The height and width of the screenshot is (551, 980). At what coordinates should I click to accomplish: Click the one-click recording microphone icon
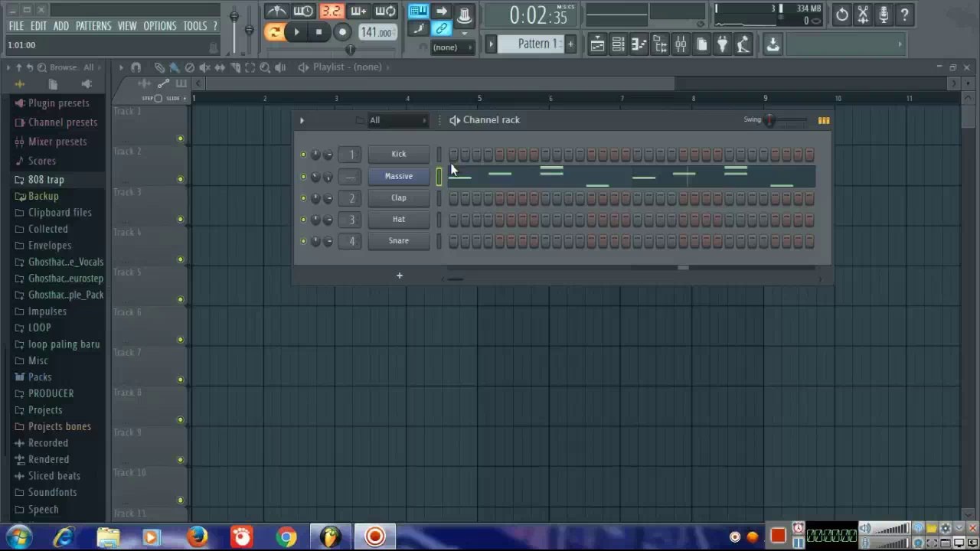coord(884,14)
